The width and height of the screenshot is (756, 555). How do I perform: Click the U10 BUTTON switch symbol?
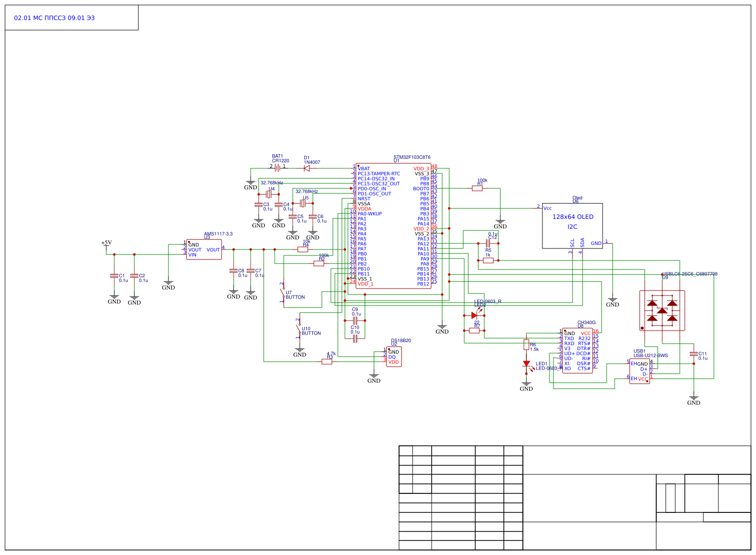pyautogui.click(x=299, y=329)
